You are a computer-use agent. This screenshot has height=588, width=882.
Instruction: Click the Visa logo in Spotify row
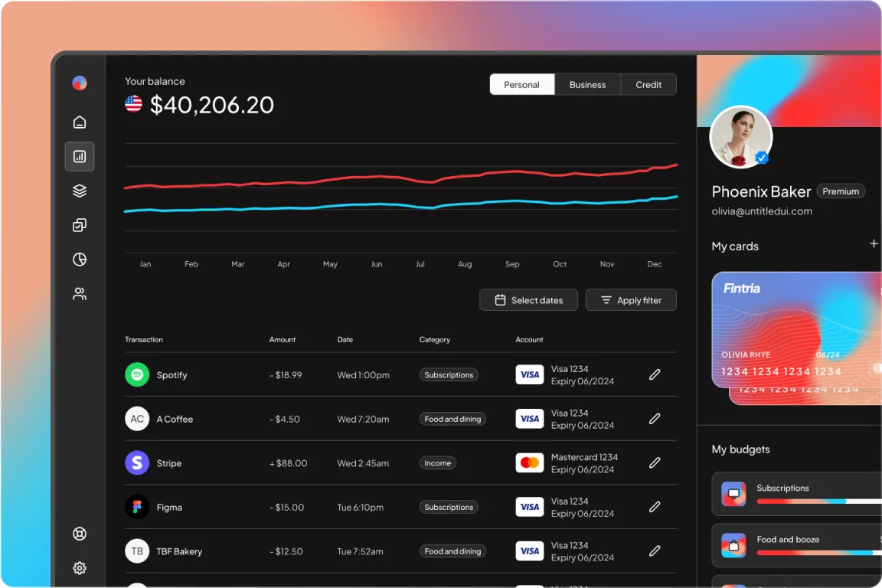pyautogui.click(x=529, y=374)
